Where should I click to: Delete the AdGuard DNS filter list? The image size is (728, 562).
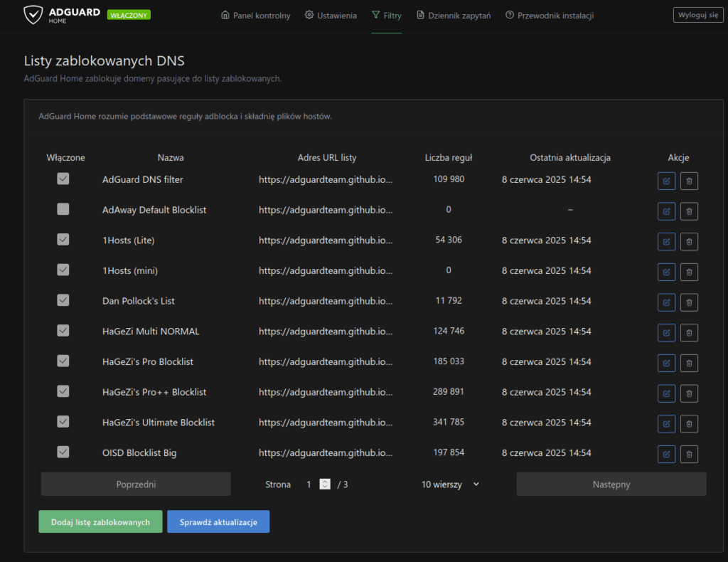point(689,181)
